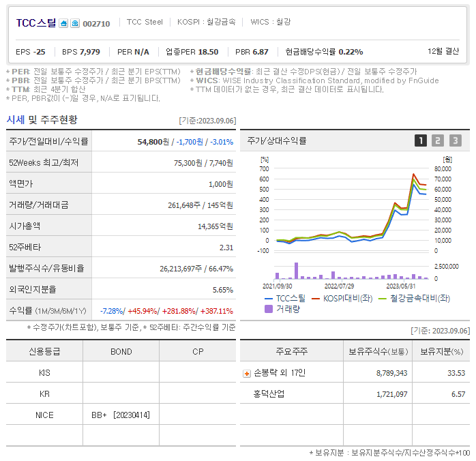Click the 12월 결산 text
Screen dimensions: 476x461
click(x=443, y=51)
